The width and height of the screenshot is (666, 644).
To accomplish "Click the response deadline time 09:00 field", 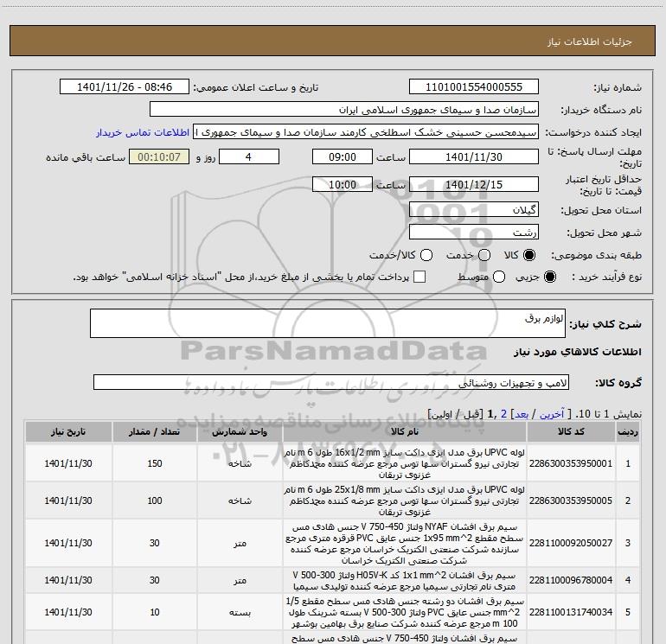I will tap(343, 156).
